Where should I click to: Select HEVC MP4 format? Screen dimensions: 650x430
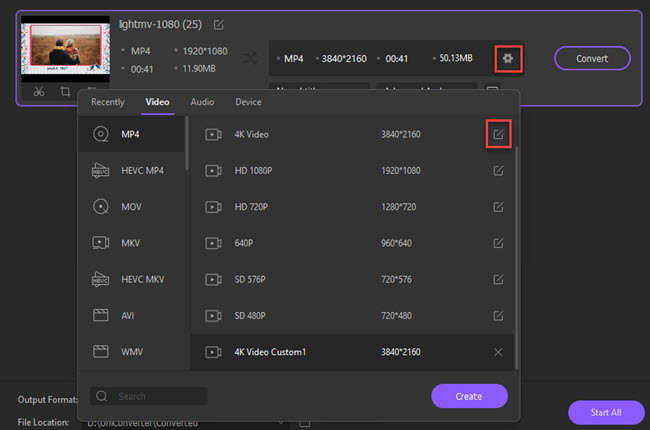click(x=131, y=170)
